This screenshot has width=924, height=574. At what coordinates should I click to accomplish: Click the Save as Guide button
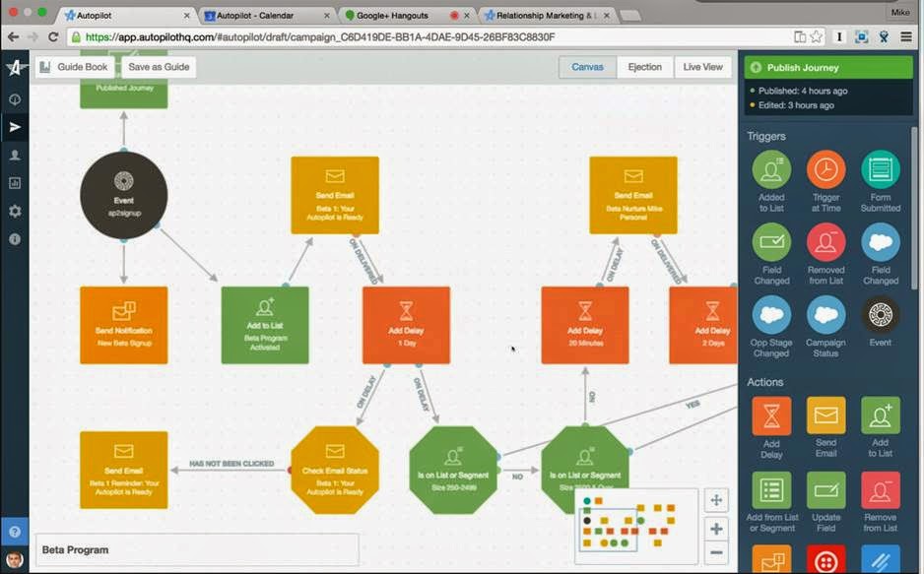156,67
